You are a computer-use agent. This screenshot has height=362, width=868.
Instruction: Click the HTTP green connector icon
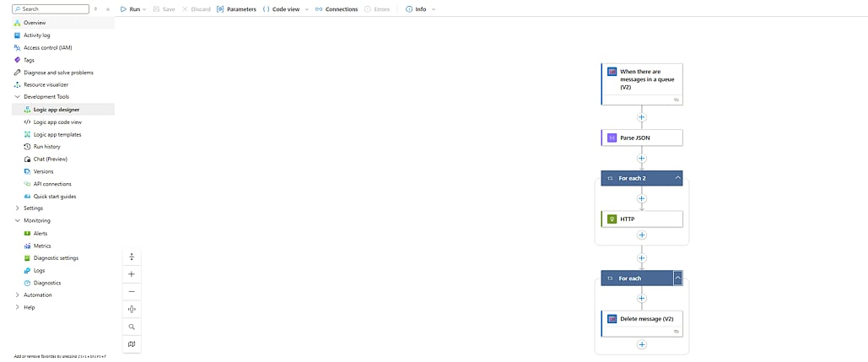[612, 219]
